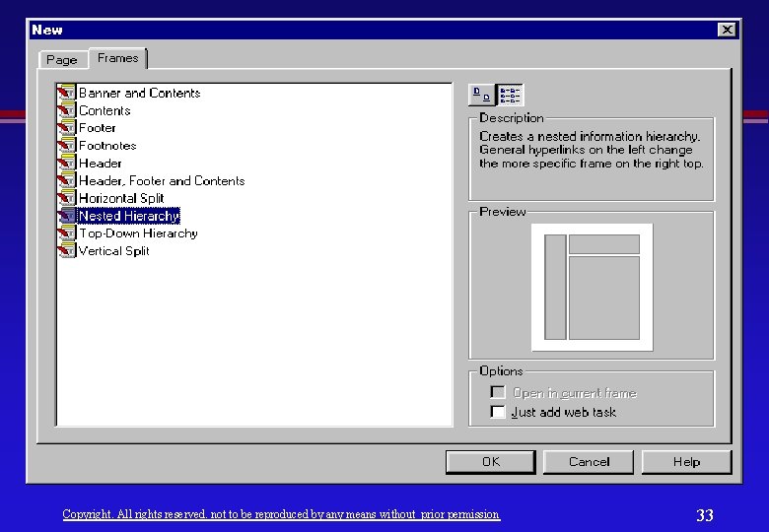This screenshot has width=769, height=532.
Task: Open the Frames tab
Action: pos(117,58)
